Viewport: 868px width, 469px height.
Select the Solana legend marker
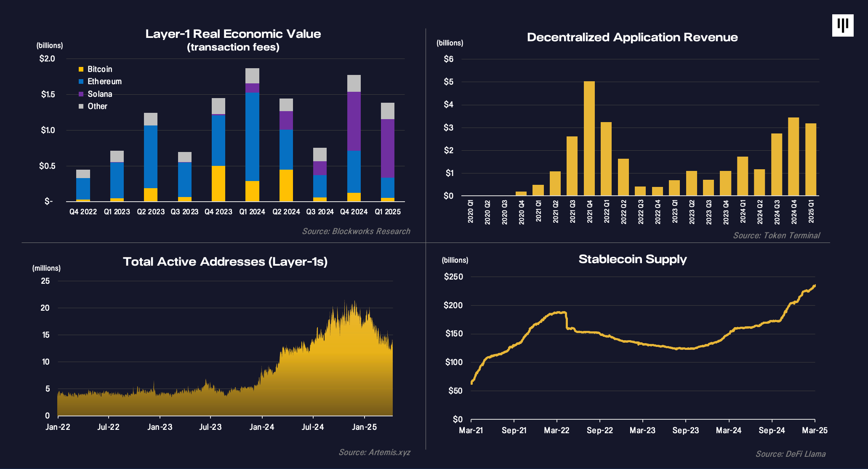pyautogui.click(x=80, y=94)
